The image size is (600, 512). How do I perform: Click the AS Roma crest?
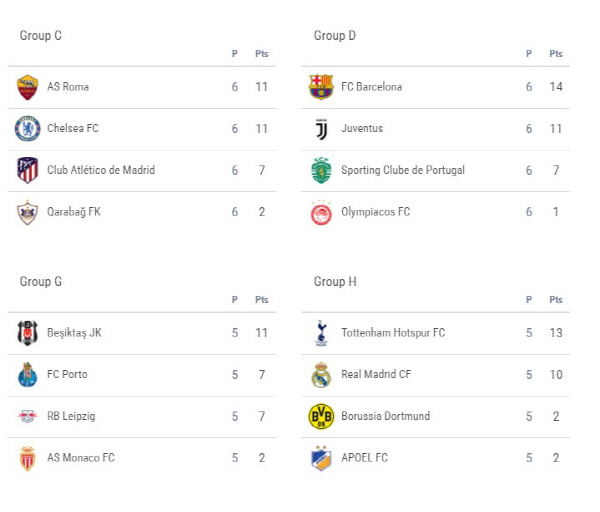28,87
